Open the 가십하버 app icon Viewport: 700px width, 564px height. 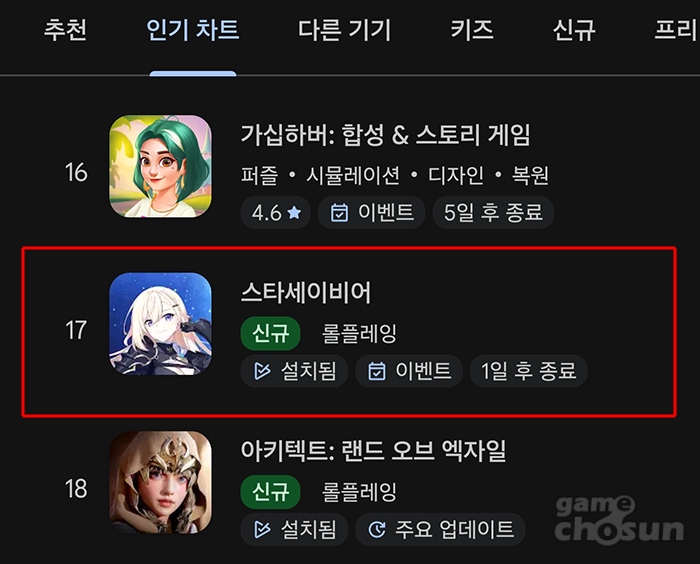(x=161, y=166)
